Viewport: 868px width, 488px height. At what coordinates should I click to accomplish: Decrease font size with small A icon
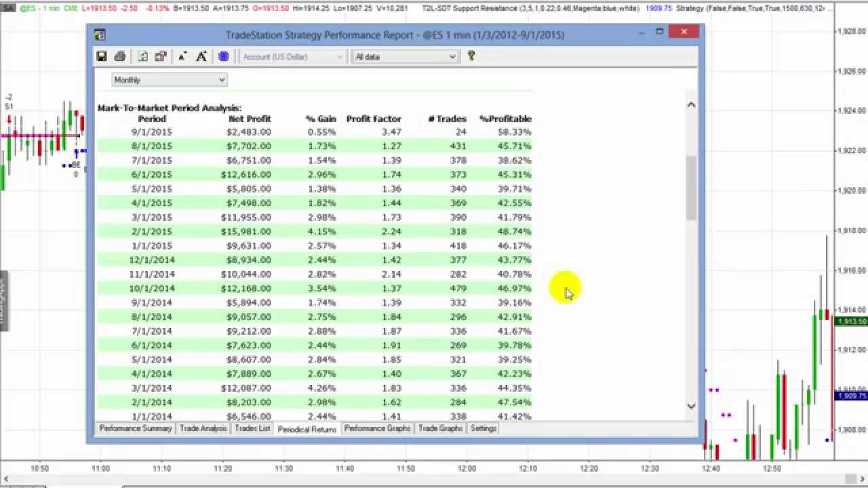183,57
